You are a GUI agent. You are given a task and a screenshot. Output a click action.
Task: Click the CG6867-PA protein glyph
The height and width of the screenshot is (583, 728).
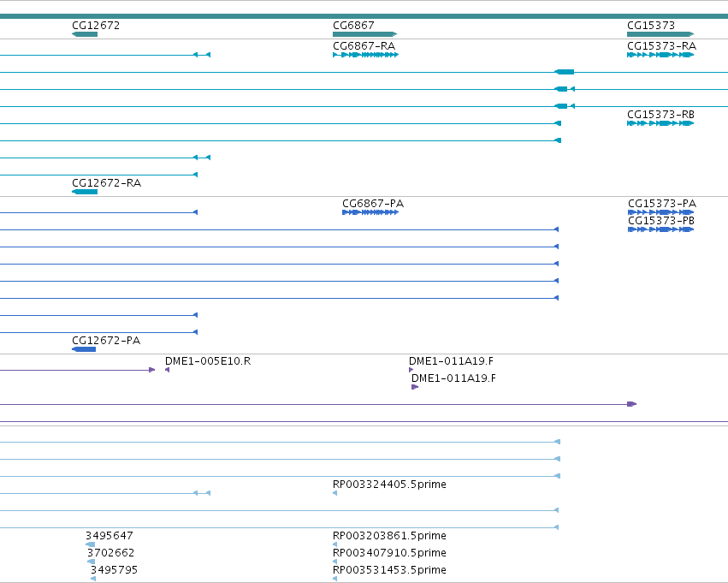(x=370, y=212)
